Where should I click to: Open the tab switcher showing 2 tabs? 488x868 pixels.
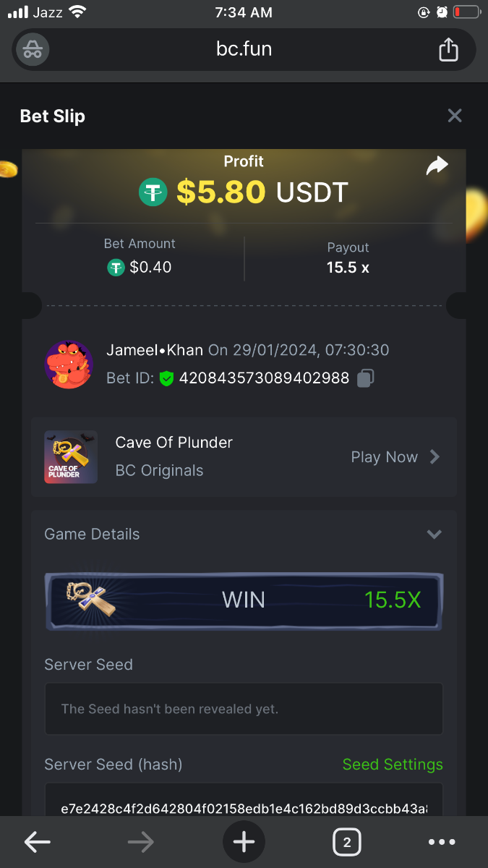[x=347, y=842]
